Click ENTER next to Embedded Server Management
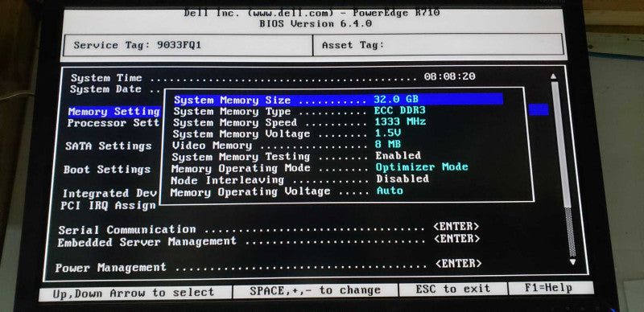Screen dimensions: 644x312 457,238
